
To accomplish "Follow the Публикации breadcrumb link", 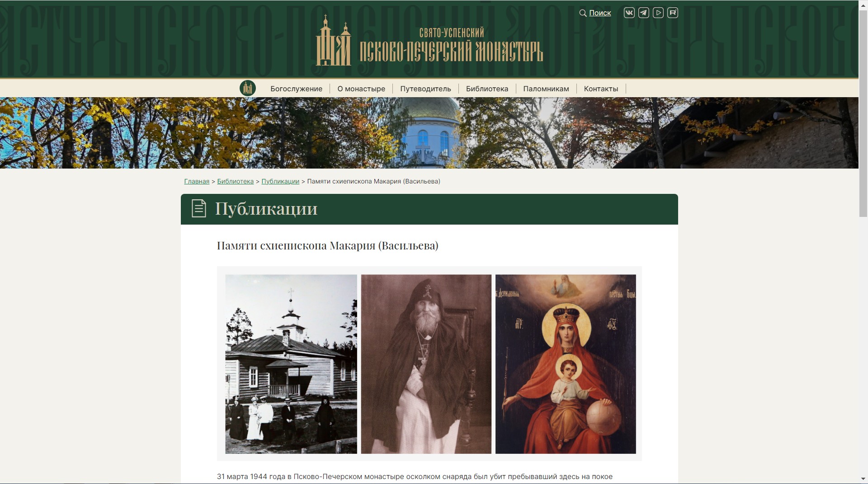I will pos(280,181).
